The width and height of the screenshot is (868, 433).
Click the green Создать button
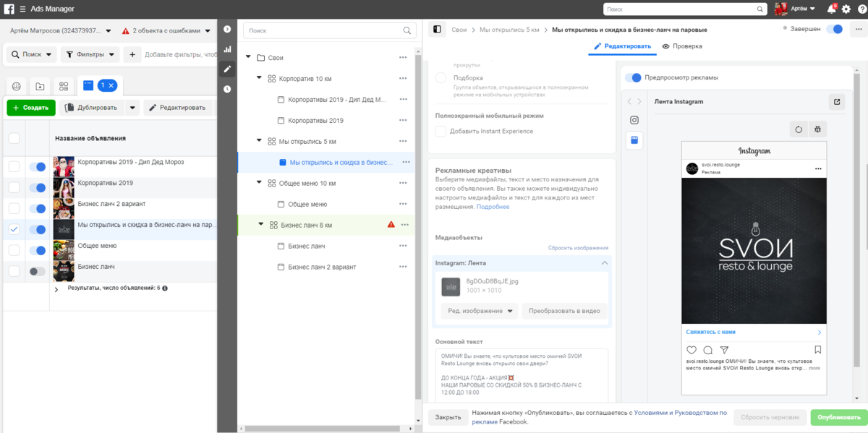pos(31,108)
